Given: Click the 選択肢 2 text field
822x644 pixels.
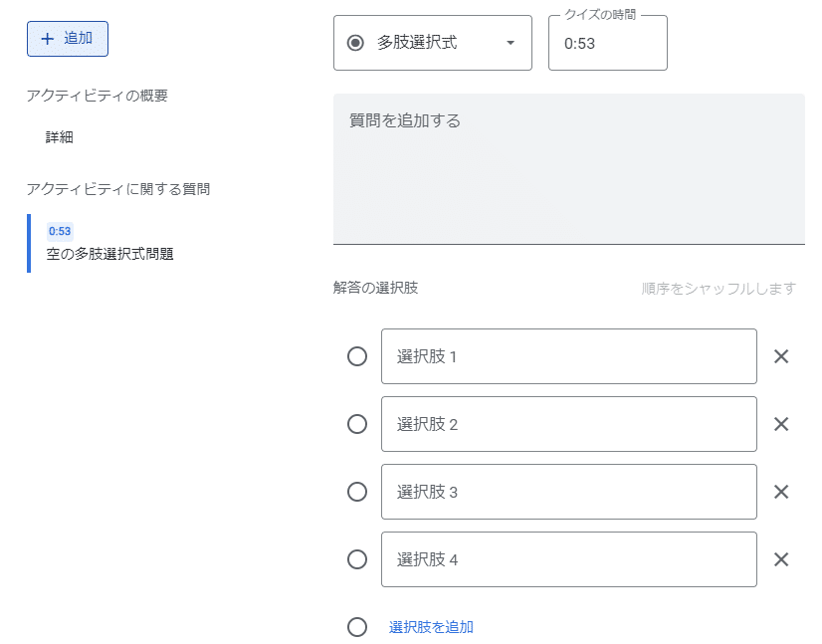Looking at the screenshot, I should [569, 424].
